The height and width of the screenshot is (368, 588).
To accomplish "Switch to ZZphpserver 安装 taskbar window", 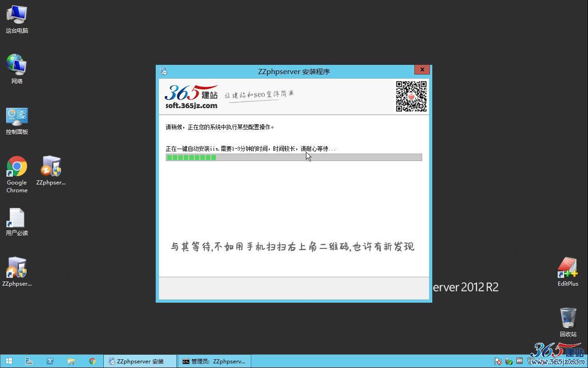I will (140, 361).
